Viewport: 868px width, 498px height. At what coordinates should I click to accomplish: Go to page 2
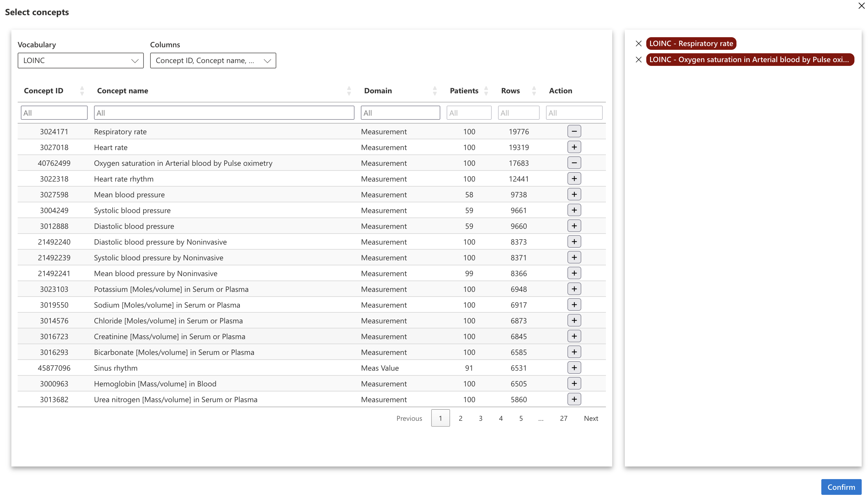tap(460, 418)
